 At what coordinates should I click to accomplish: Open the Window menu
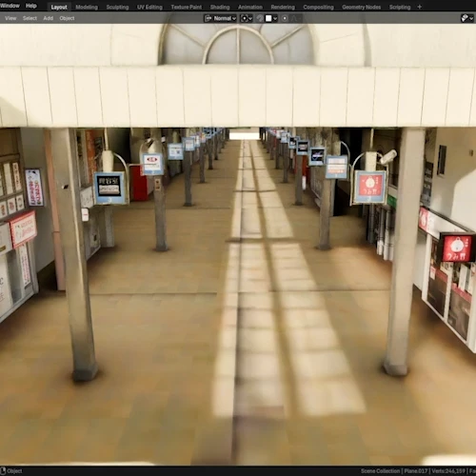coord(10,6)
